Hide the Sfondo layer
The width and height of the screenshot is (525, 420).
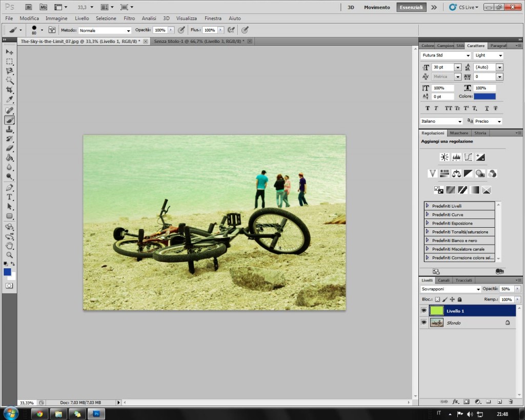(x=424, y=323)
